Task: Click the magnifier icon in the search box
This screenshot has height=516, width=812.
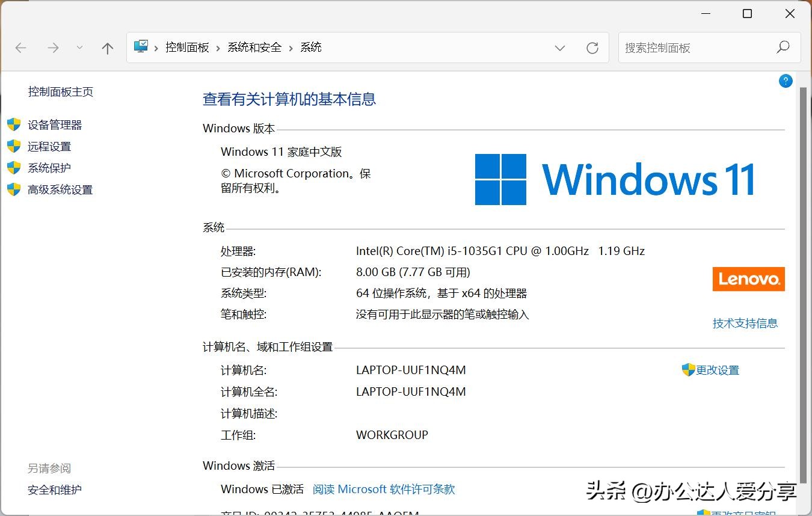Action: (783, 47)
